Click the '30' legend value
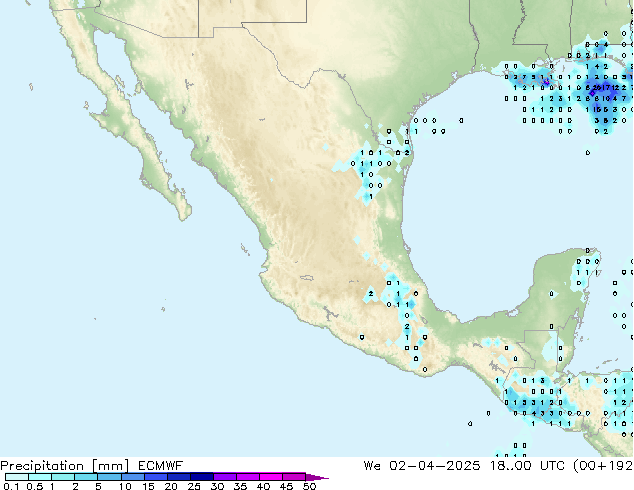The height and width of the screenshot is (490, 634). pos(217,486)
